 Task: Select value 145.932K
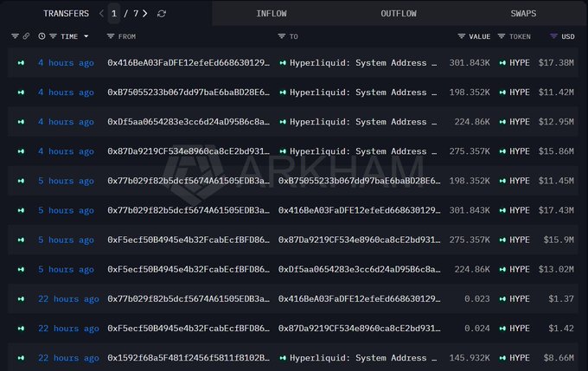470,358
